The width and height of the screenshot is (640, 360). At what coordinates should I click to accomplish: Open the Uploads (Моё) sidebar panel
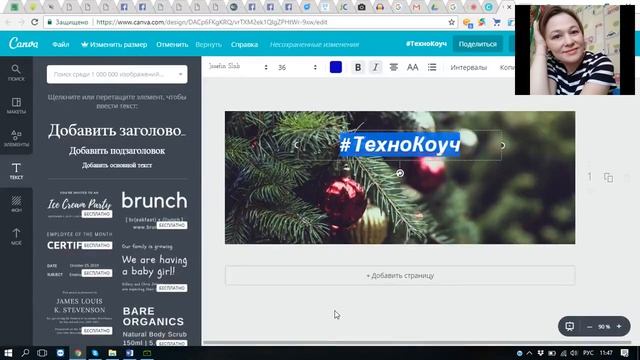pos(16,237)
